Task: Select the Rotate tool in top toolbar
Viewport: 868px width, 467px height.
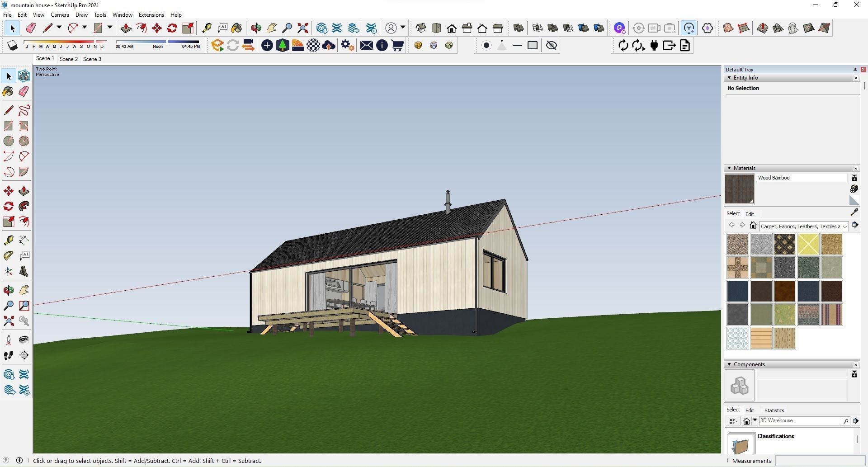Action: [x=172, y=28]
